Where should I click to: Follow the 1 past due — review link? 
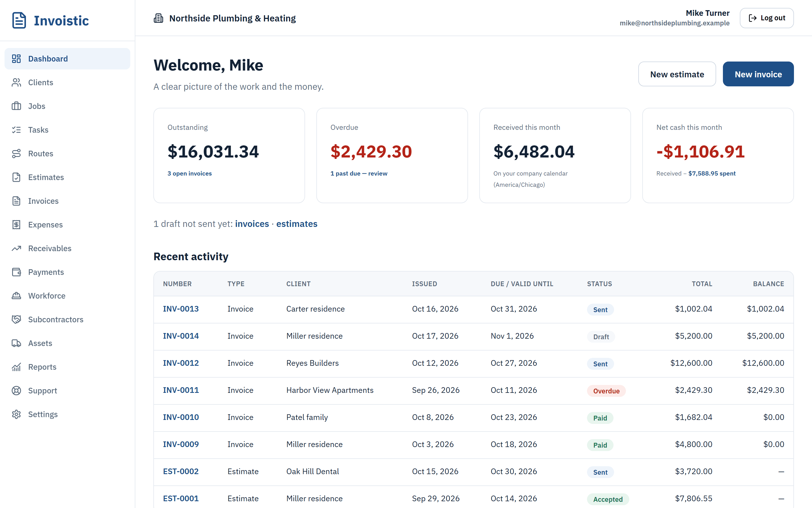(359, 173)
